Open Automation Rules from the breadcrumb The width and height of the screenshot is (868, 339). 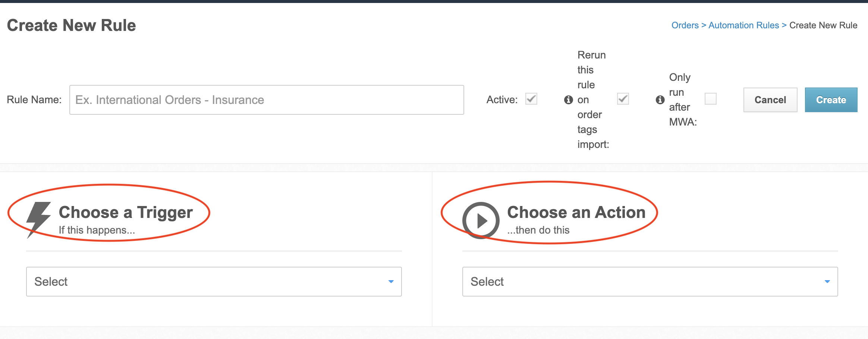pyautogui.click(x=743, y=25)
